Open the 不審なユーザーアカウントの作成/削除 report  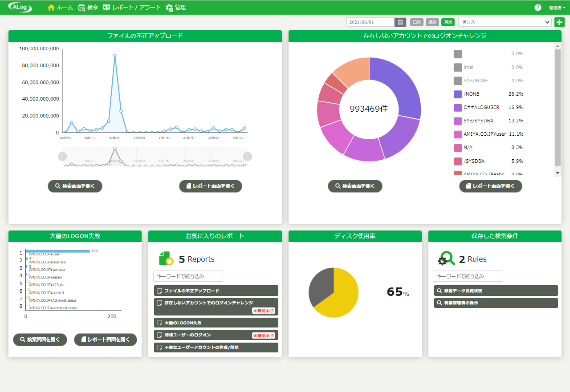point(216,348)
